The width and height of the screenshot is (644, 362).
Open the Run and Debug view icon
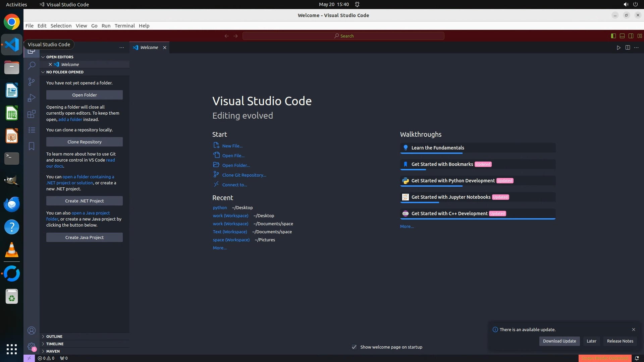pos(32,98)
